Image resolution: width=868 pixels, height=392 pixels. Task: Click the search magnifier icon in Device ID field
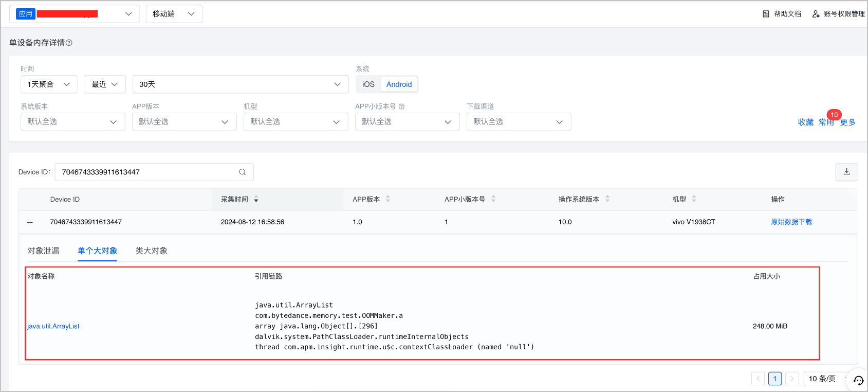(243, 172)
